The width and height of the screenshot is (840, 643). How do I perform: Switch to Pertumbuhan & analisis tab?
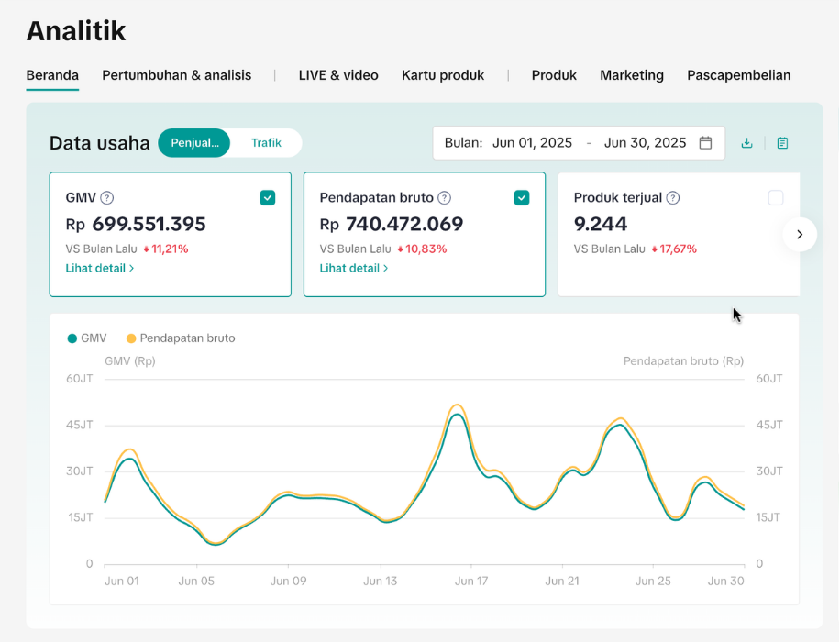pyautogui.click(x=177, y=75)
